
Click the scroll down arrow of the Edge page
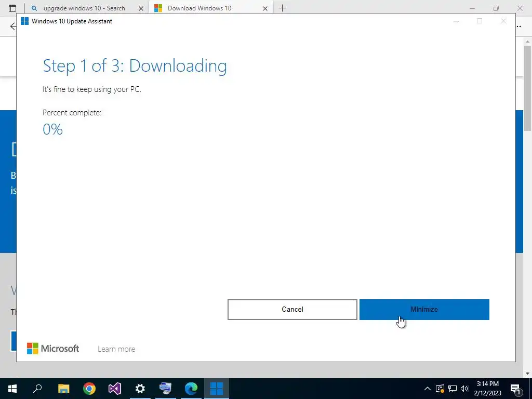pyautogui.click(x=527, y=374)
